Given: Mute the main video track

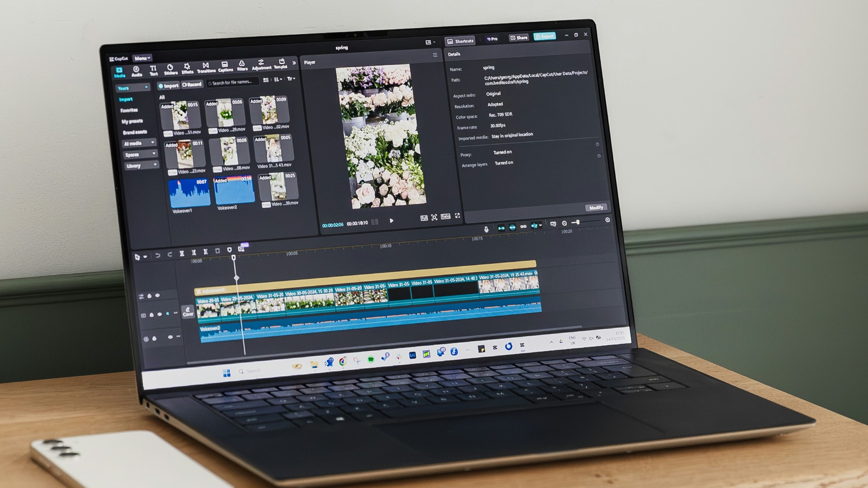Looking at the screenshot, I should coord(168,314).
